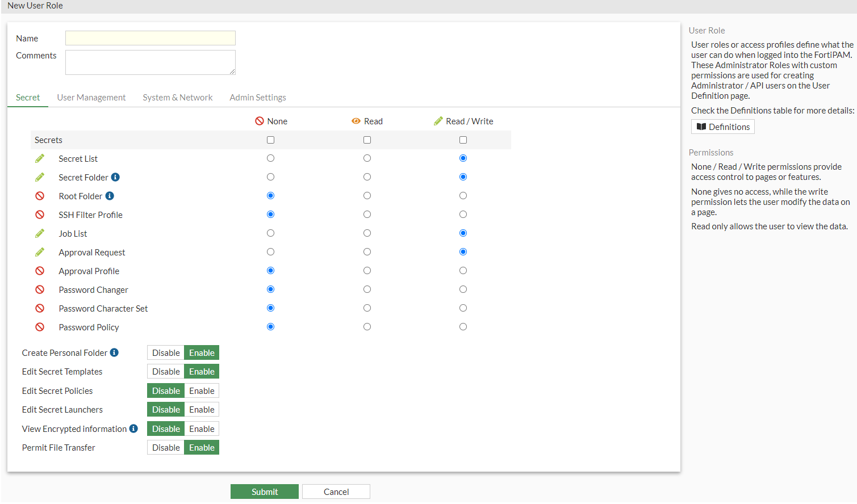Switch to the User Management tab

point(91,97)
